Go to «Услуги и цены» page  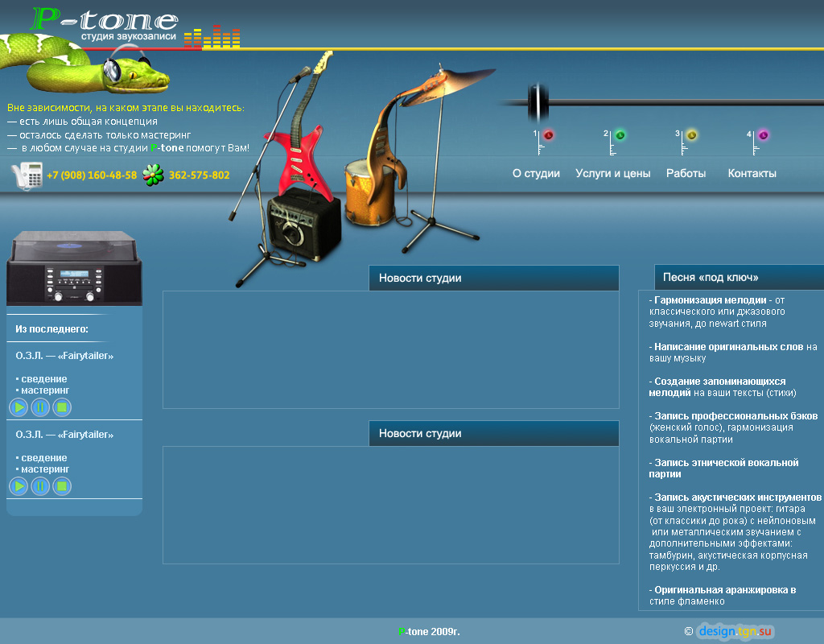pyautogui.click(x=612, y=173)
